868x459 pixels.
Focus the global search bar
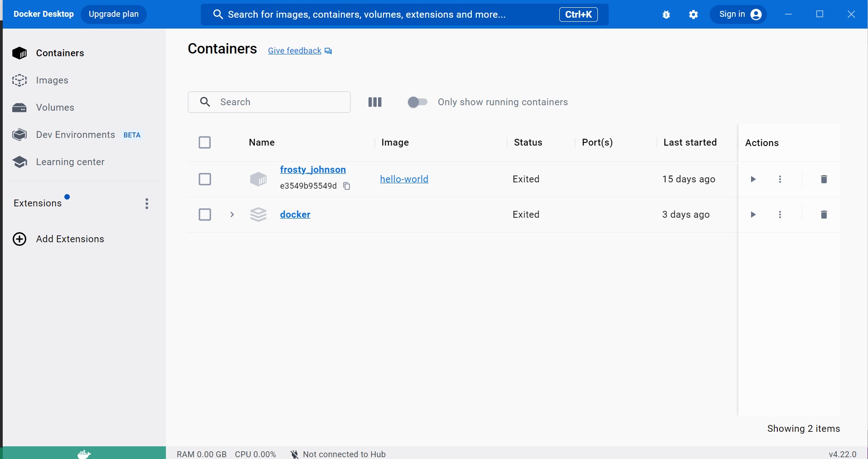[405, 15]
